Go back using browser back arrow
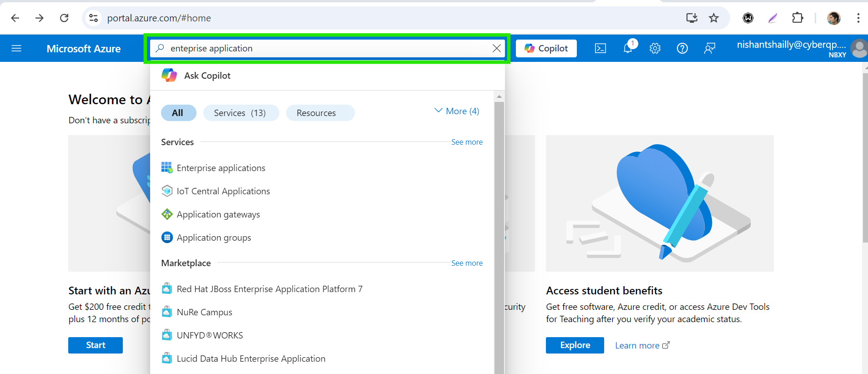This screenshot has height=374, width=868. [15, 18]
